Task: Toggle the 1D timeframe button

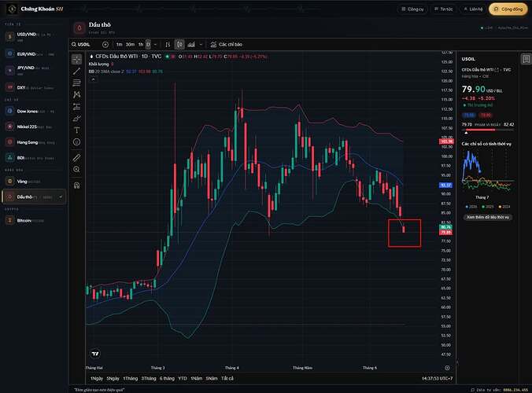Action: point(148,44)
